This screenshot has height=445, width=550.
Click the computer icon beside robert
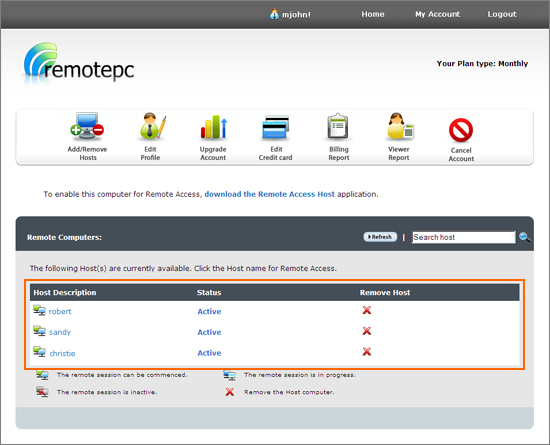click(x=39, y=310)
